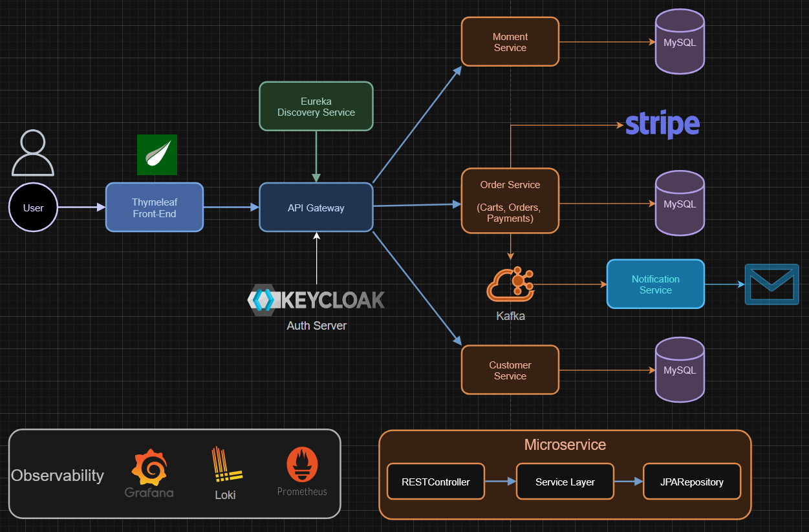Click the Auth Server label
This screenshot has width=809, height=532.
click(317, 325)
